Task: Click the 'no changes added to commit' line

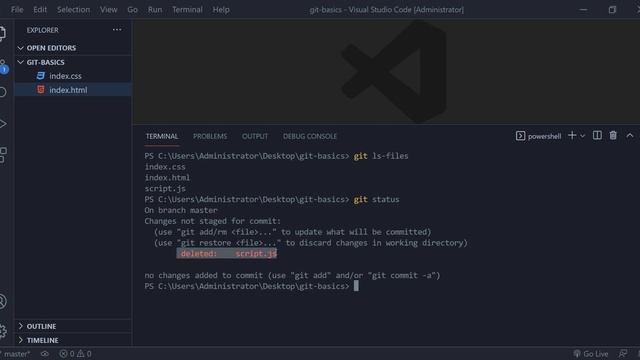Action: (292, 275)
